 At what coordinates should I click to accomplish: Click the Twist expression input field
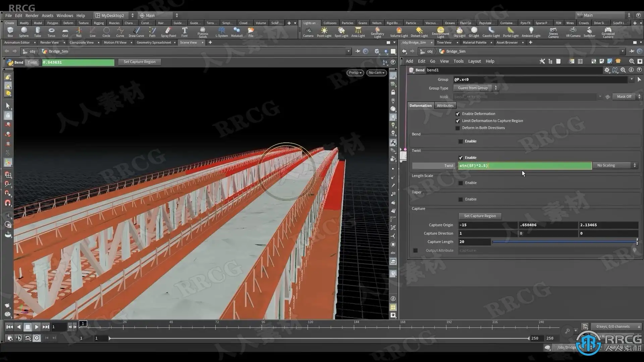[525, 166]
